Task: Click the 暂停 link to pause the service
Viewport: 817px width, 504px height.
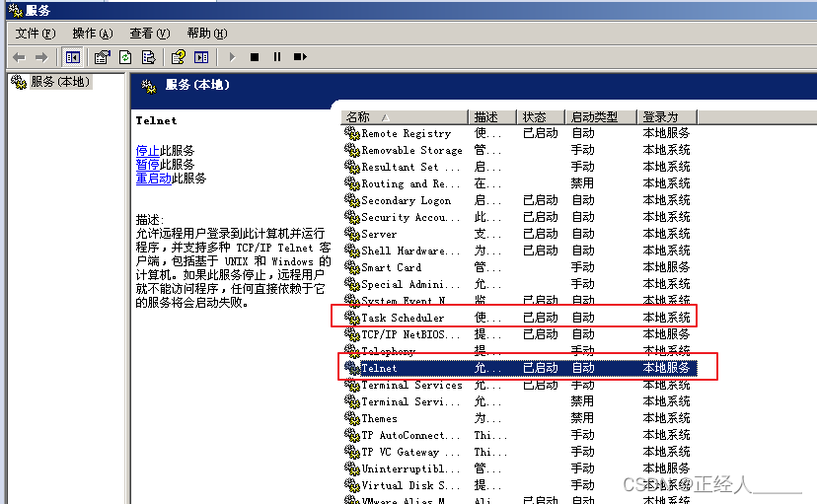Action: pos(147,165)
